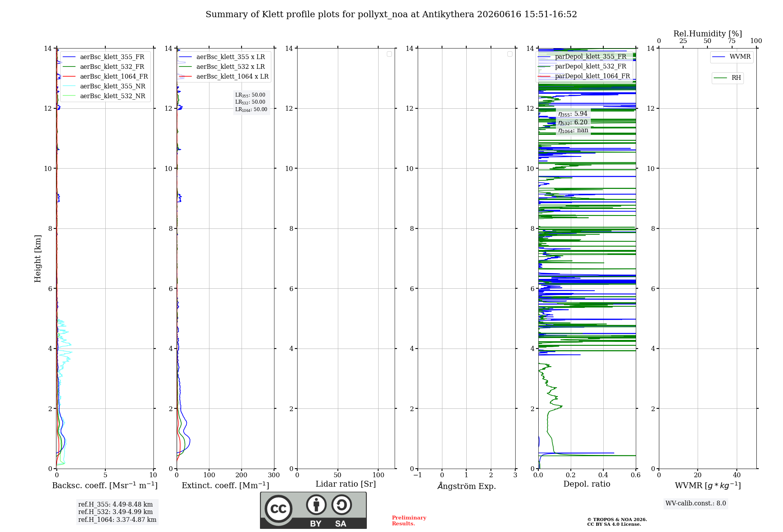Screen dimensions: 783x532
Task: Click the Creative Commons CC icon
Action: [x=278, y=509]
